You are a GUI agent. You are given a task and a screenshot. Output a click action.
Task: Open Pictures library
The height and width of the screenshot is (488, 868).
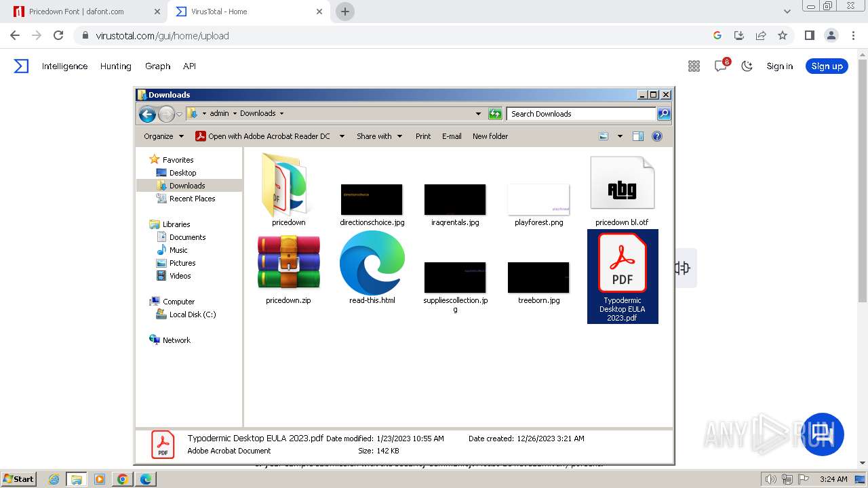[x=176, y=263]
